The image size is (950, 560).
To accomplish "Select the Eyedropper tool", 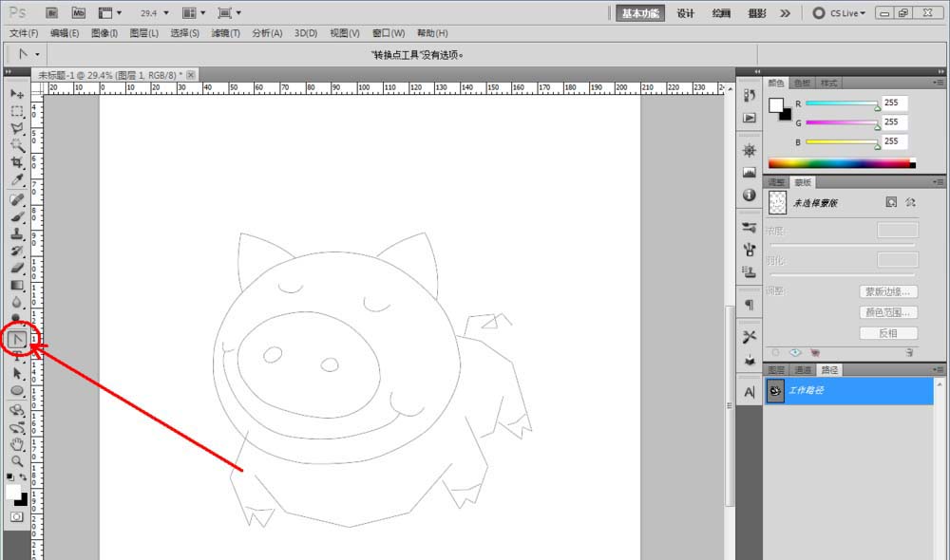I will click(x=17, y=179).
